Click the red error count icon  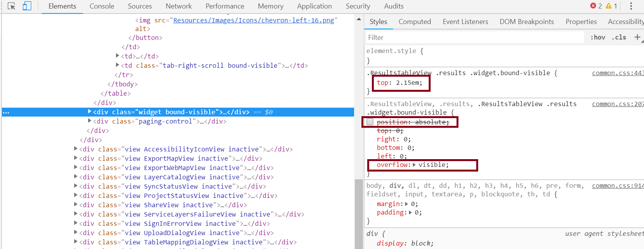(593, 6)
